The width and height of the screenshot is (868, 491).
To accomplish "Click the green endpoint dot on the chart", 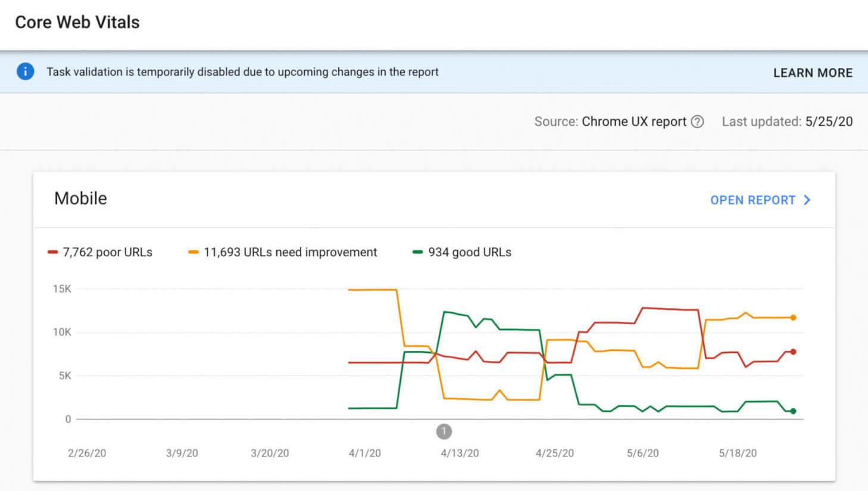I will tap(793, 410).
